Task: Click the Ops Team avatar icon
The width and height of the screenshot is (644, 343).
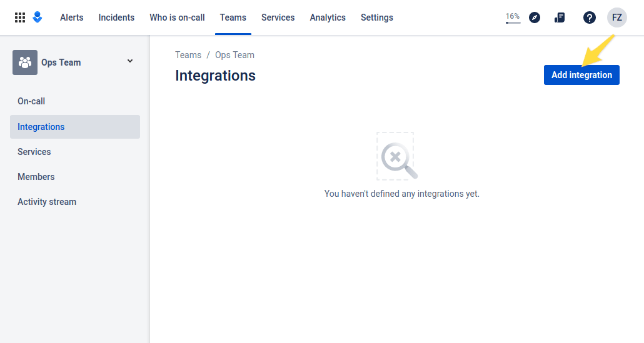Action: pos(25,62)
